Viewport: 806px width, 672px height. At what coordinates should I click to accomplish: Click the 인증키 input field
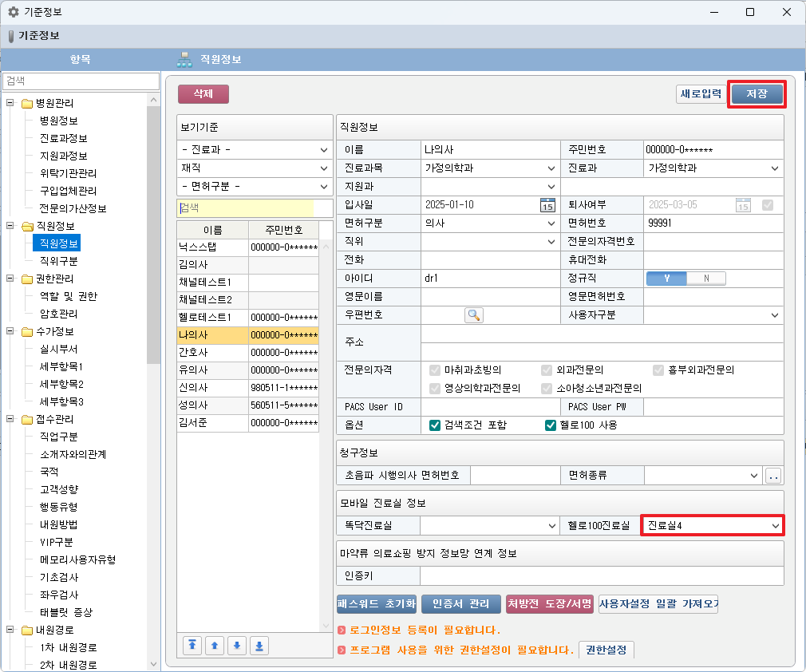(x=601, y=575)
